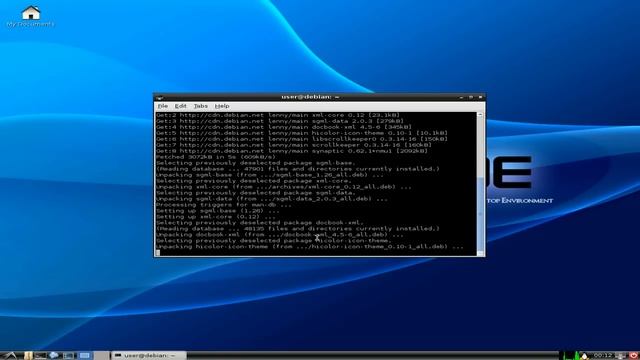Click the terminal scrollbar down arrow
This screenshot has height=360, width=640.
click(480, 253)
